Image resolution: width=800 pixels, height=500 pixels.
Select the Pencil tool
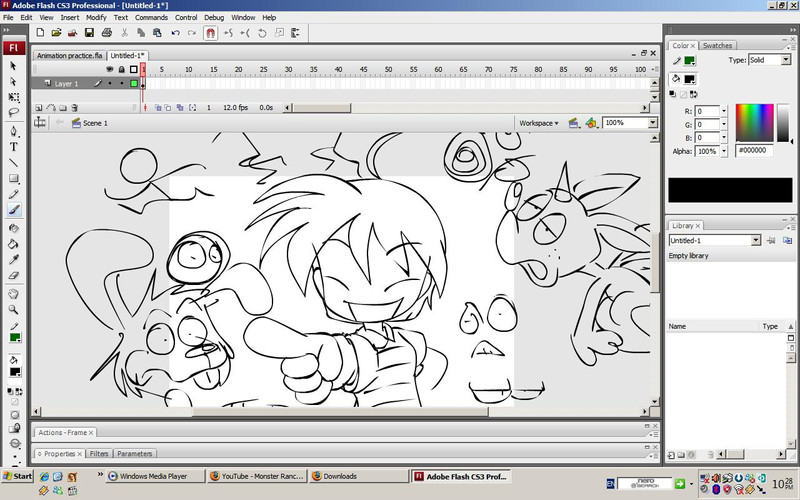(13, 194)
